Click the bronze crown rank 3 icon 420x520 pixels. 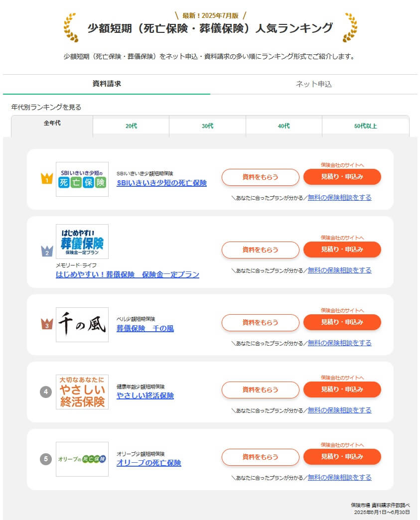pos(46,324)
